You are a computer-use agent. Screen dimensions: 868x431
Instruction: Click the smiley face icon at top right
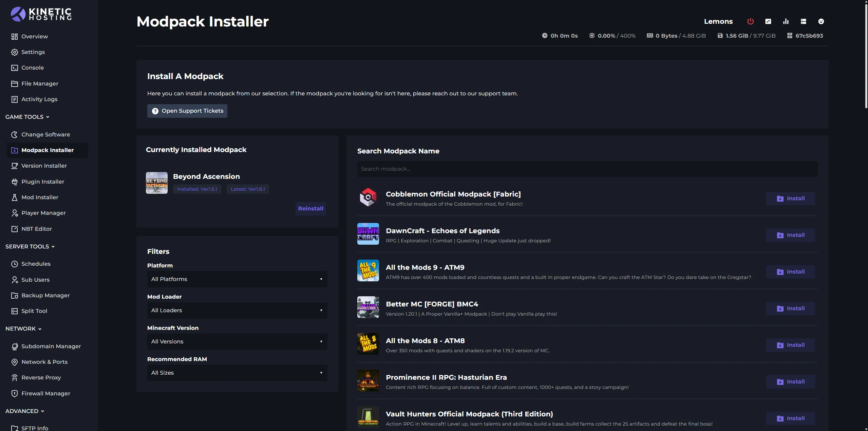coord(821,21)
